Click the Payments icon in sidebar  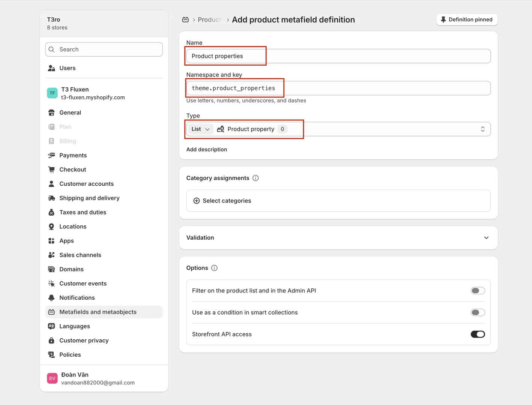pyautogui.click(x=51, y=155)
